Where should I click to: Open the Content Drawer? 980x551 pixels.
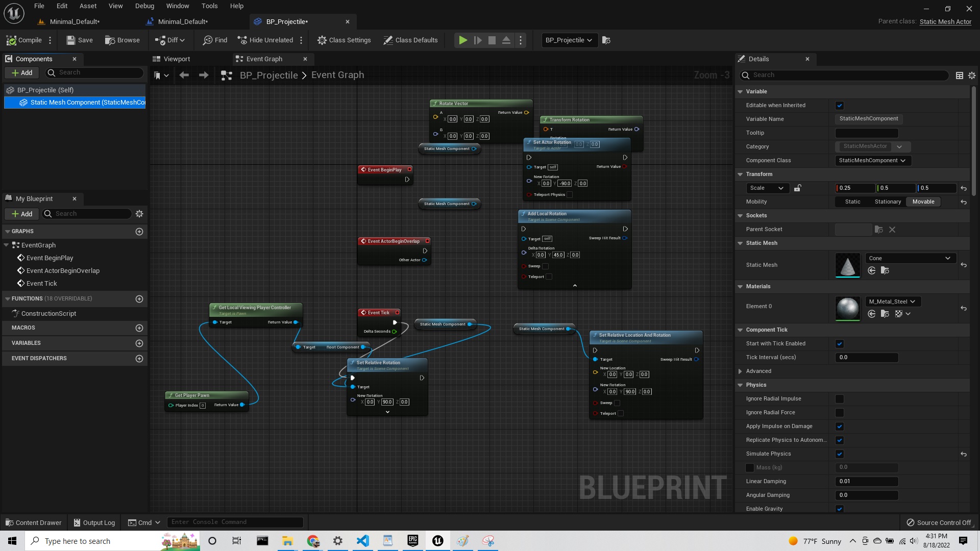(x=33, y=522)
